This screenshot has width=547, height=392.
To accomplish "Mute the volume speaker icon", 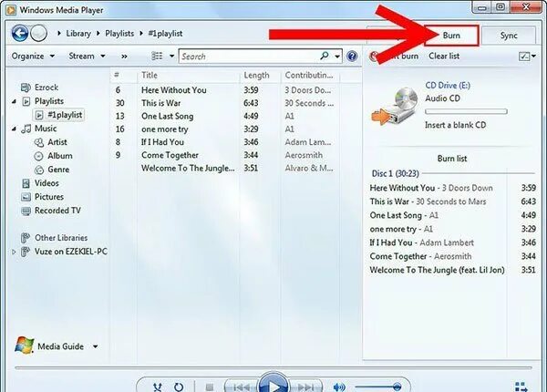I will tap(339, 387).
